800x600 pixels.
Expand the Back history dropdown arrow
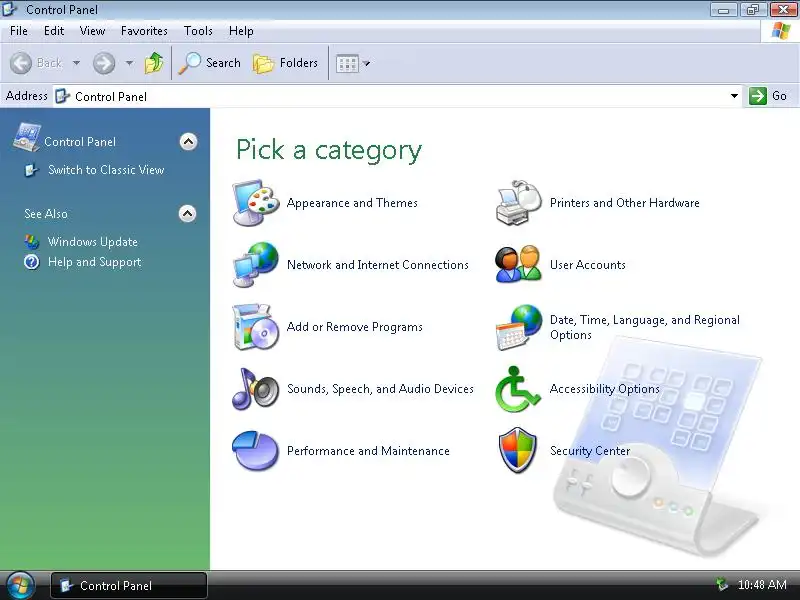(x=76, y=63)
